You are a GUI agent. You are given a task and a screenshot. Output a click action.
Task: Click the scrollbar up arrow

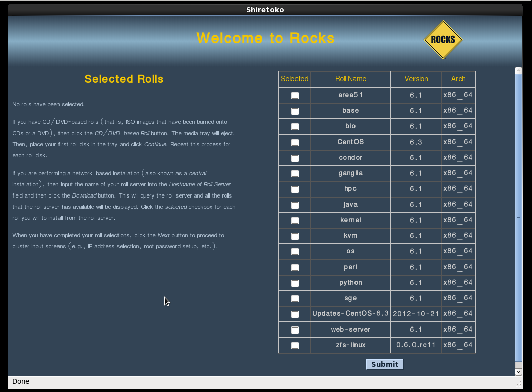click(518, 70)
